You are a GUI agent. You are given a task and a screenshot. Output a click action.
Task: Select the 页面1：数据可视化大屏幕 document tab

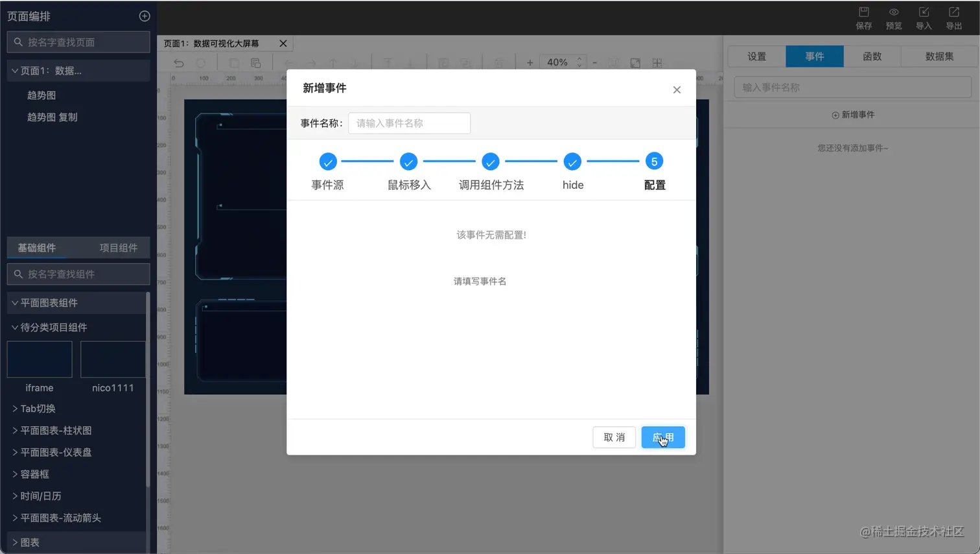pyautogui.click(x=211, y=43)
